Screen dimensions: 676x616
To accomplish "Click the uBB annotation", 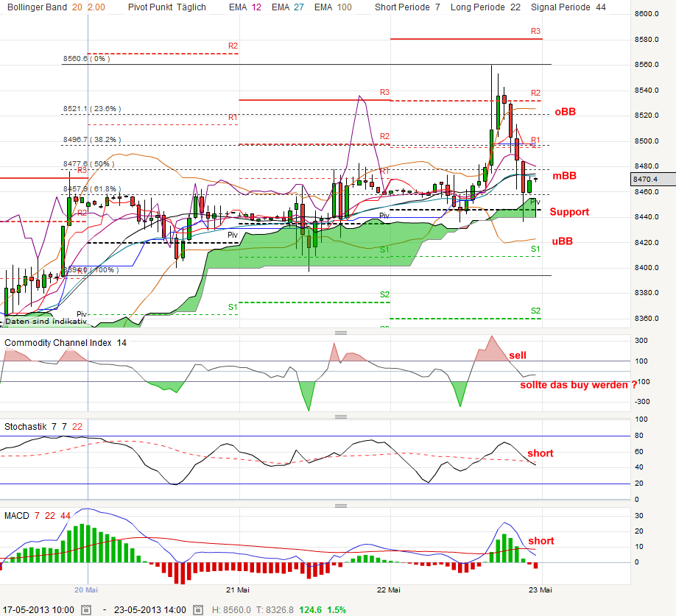I will (x=562, y=241).
